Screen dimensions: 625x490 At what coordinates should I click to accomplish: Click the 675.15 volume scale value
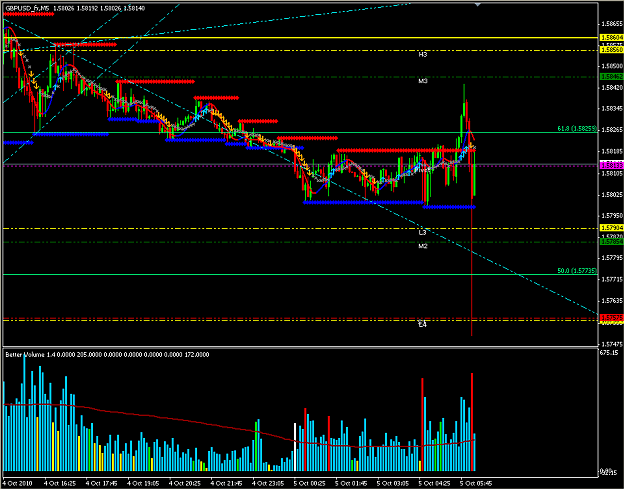tap(609, 353)
